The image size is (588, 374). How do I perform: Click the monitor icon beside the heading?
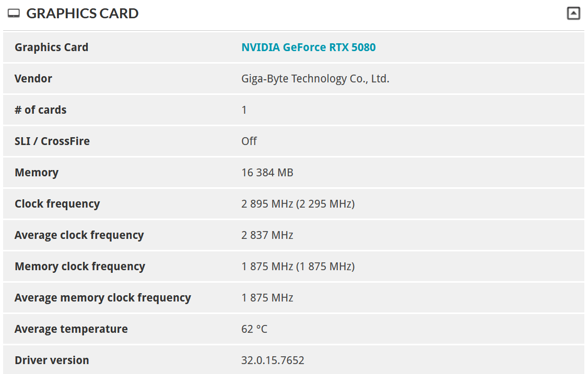click(x=14, y=14)
